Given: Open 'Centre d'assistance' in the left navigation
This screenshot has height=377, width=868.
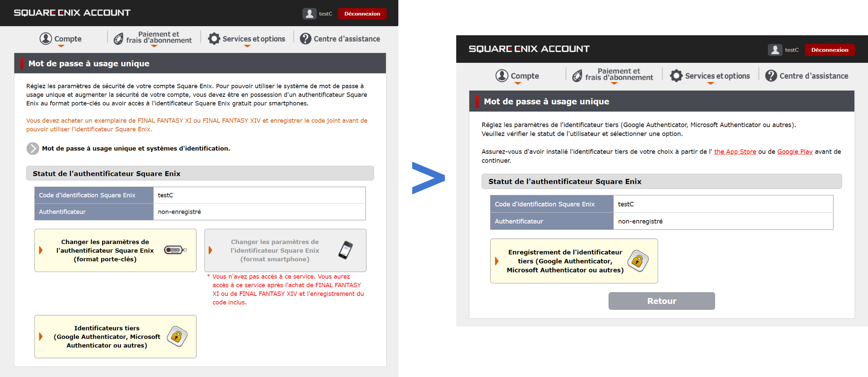Looking at the screenshot, I should 340,39.
